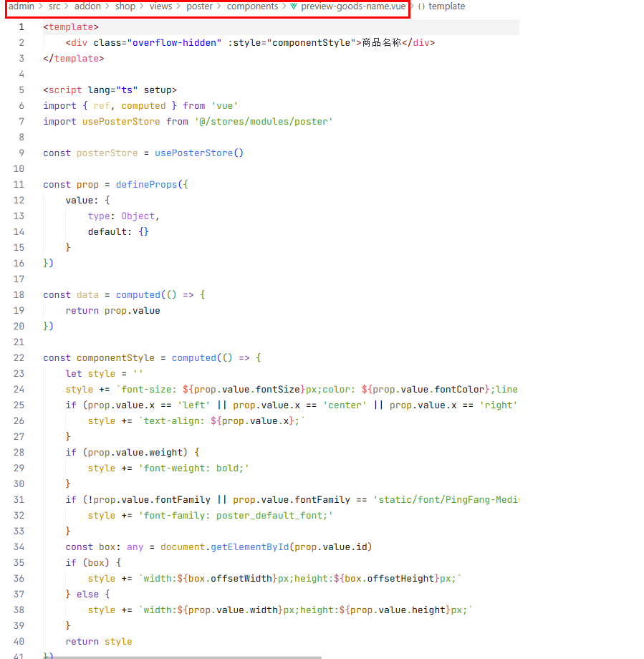Click 'lang="ts"' attribute on script tag

click(x=112, y=90)
